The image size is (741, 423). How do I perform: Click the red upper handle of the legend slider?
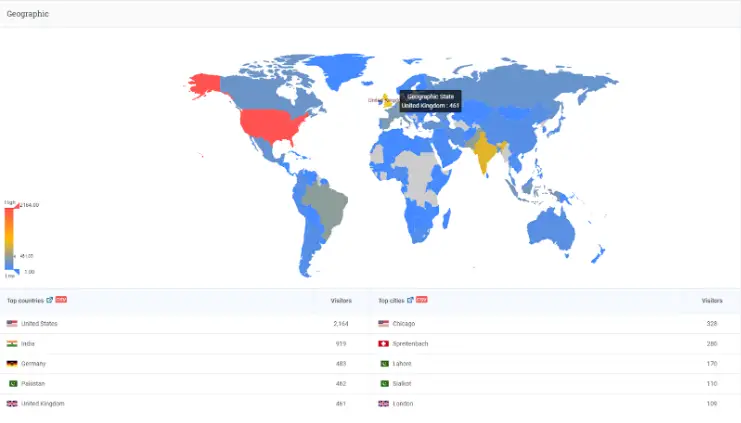point(17,206)
